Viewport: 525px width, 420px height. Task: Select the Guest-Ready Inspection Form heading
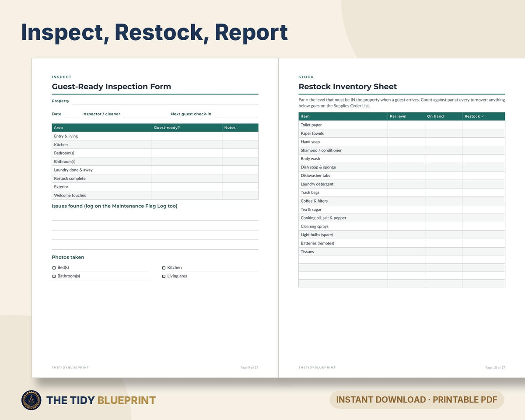[x=112, y=87]
